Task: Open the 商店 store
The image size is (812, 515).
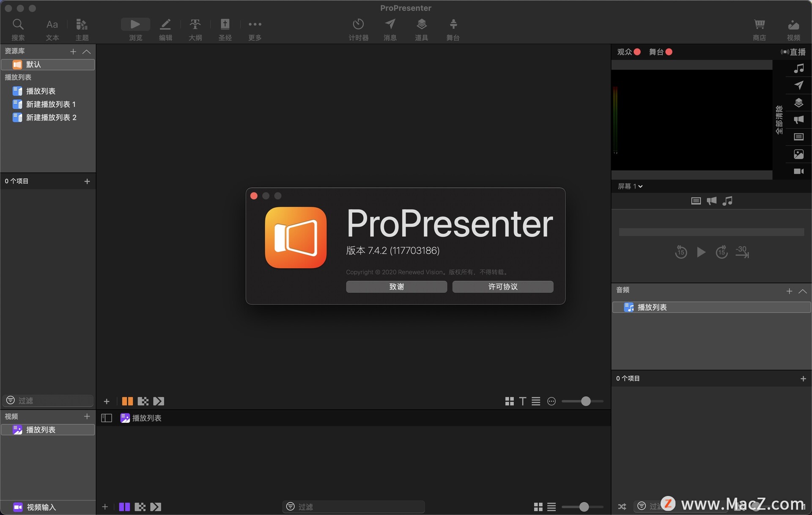Action: coord(760,29)
